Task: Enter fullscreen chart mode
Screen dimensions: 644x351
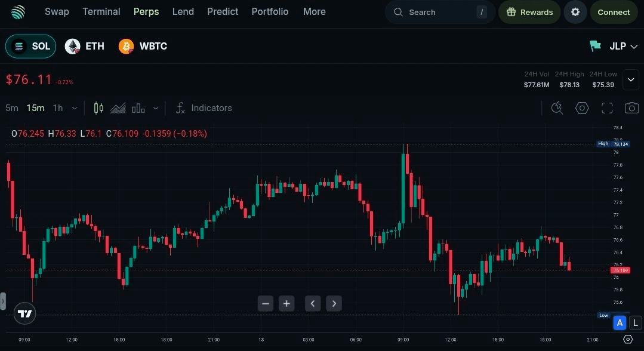Action: click(x=607, y=108)
